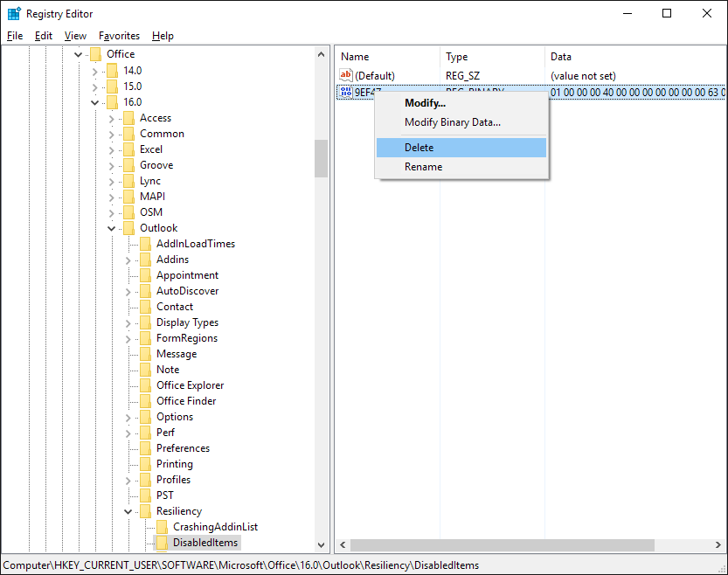Click the 16.0 folder icon
The width and height of the screenshot is (728, 575).
112,102
